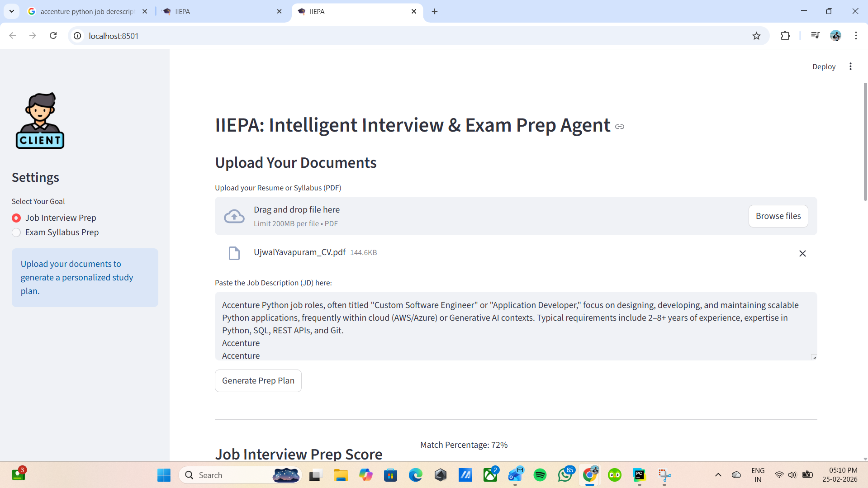Click the Match Percentage: 72% text
868x488 pixels.
click(x=464, y=445)
